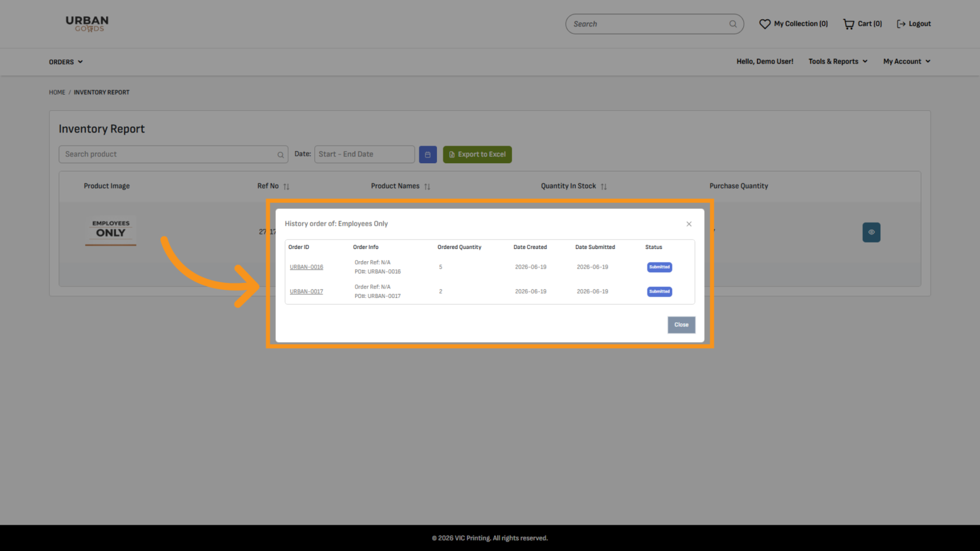The image size is (980, 551).
Task: Click the search magnifier icon in header
Action: 733,24
